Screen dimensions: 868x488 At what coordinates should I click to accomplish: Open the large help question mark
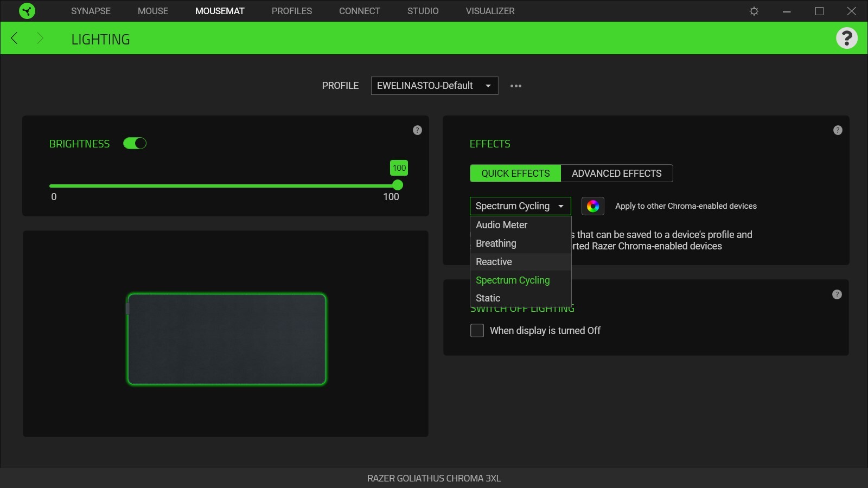pos(846,38)
